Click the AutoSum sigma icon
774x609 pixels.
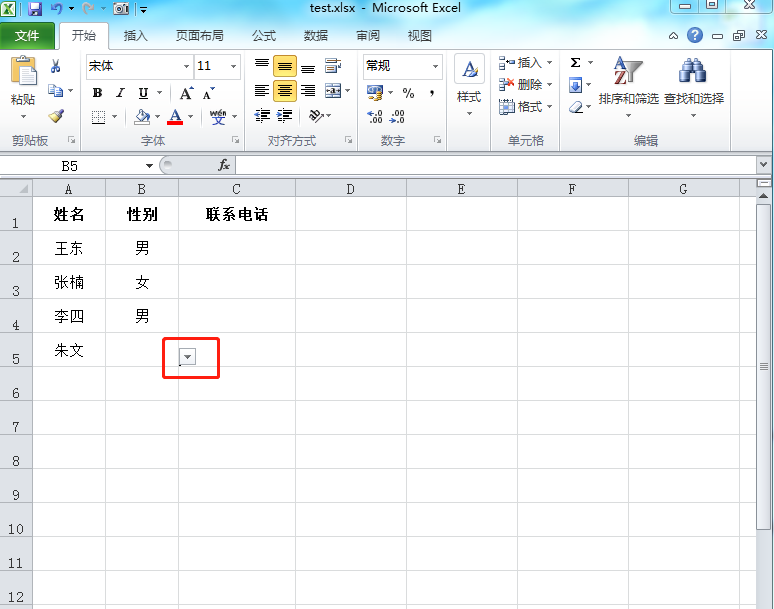coord(575,63)
